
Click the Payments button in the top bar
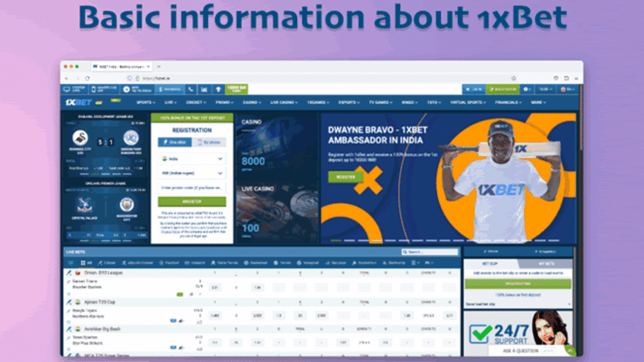[x=169, y=89]
